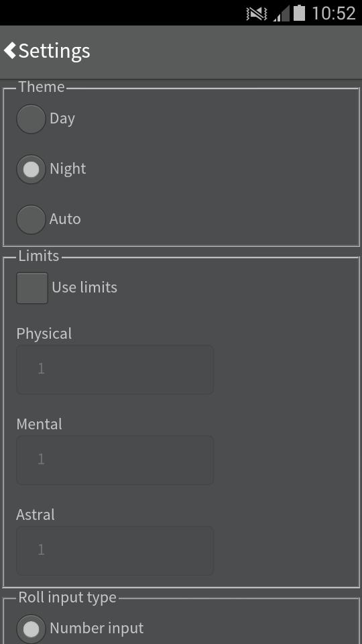Tap the battery status icon
This screenshot has width=362, height=644.
pyautogui.click(x=299, y=13)
